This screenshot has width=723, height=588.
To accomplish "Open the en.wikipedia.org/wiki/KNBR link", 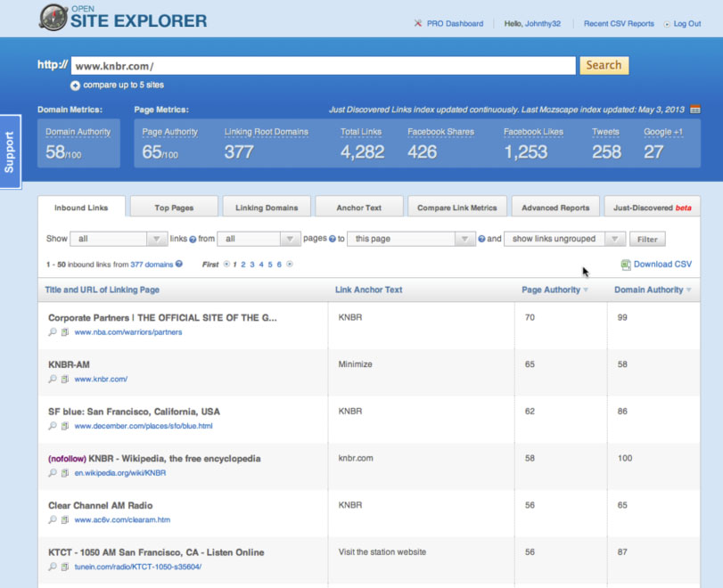I will click(x=119, y=473).
